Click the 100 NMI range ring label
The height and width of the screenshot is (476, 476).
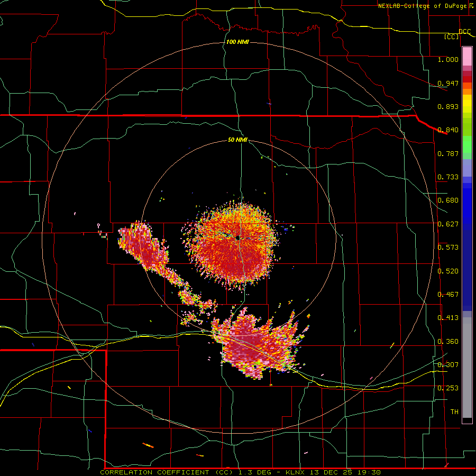tap(237, 42)
